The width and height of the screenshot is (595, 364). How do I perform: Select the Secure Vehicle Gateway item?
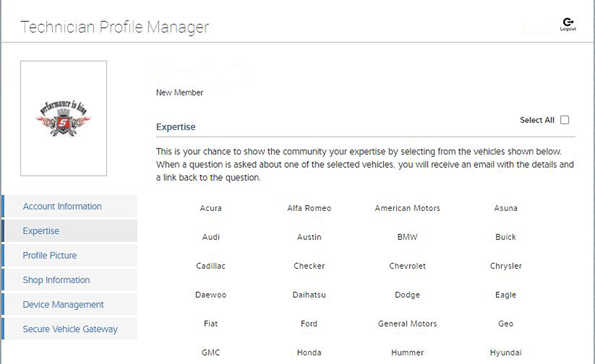click(70, 329)
